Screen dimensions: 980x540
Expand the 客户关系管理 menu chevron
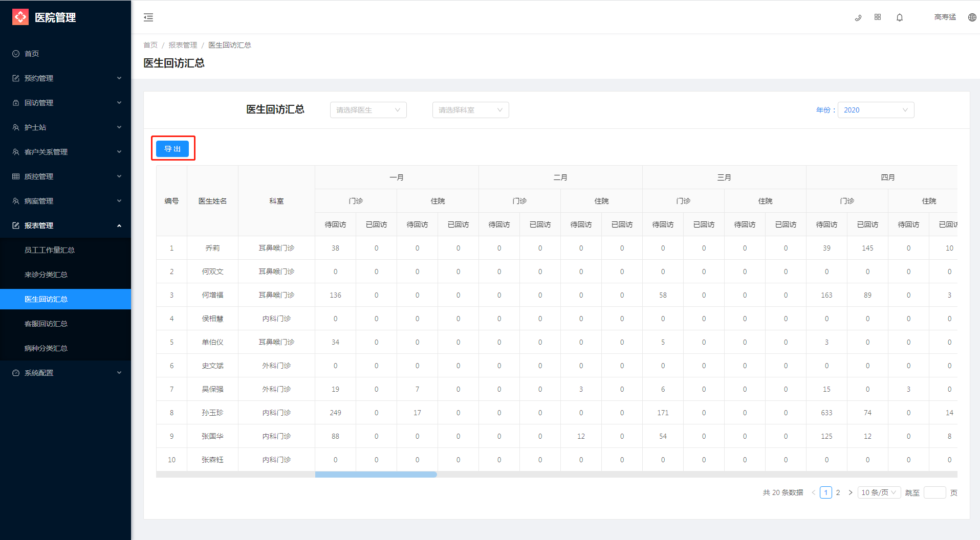(119, 152)
